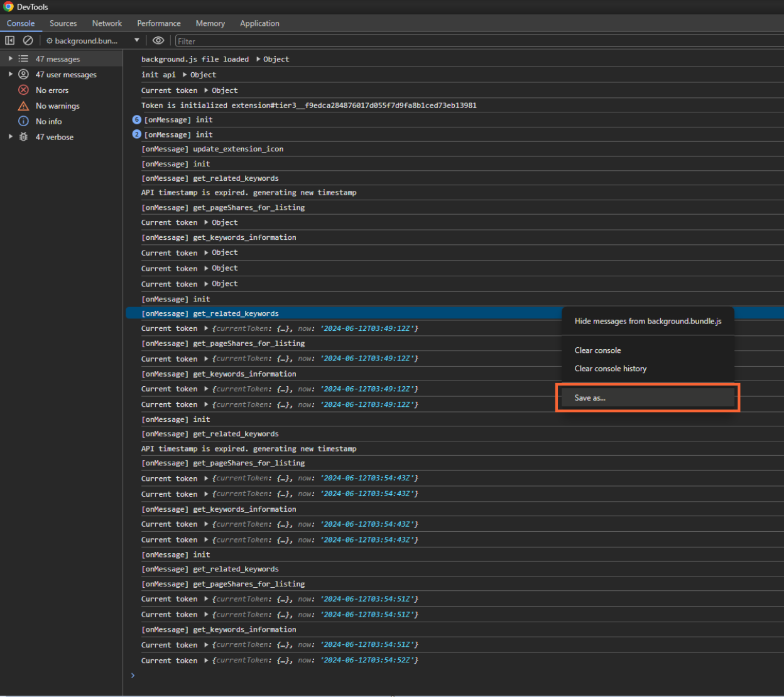
Task: Switch to the Network tab
Action: click(107, 23)
